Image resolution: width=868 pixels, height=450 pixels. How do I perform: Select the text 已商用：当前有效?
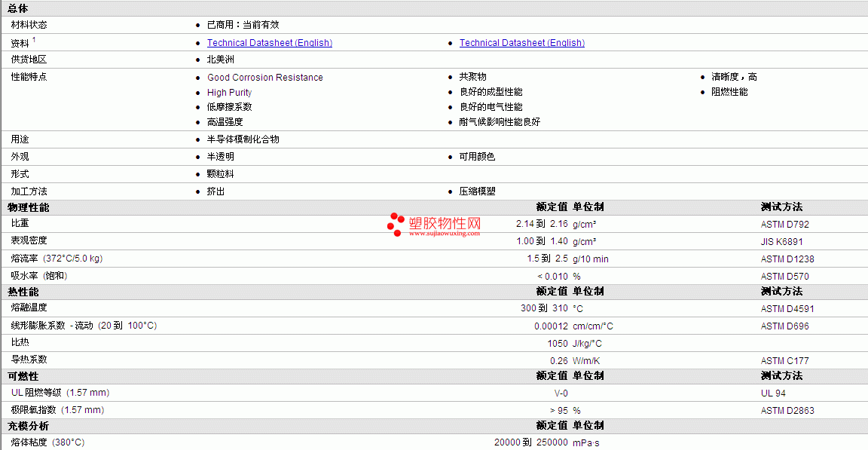point(243,25)
